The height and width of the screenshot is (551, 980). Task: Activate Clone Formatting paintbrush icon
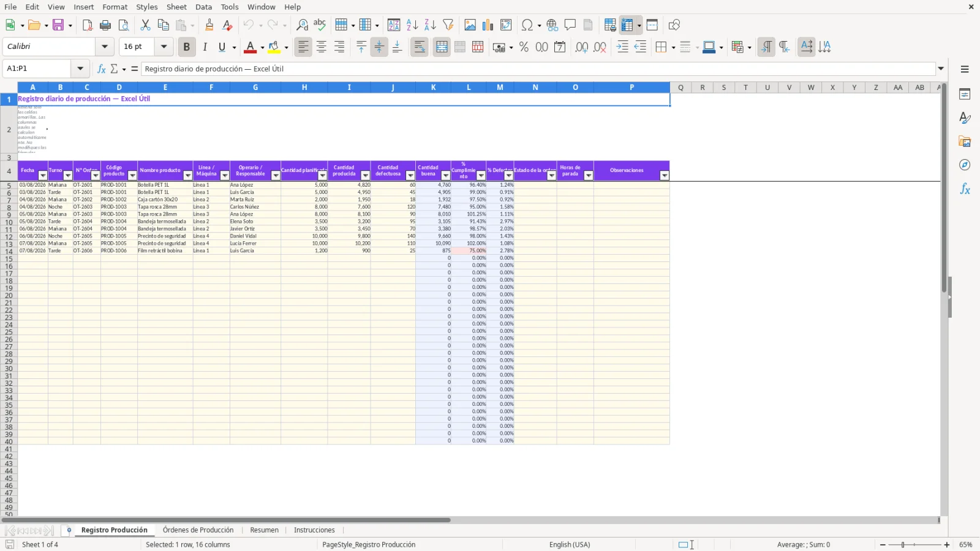(209, 25)
